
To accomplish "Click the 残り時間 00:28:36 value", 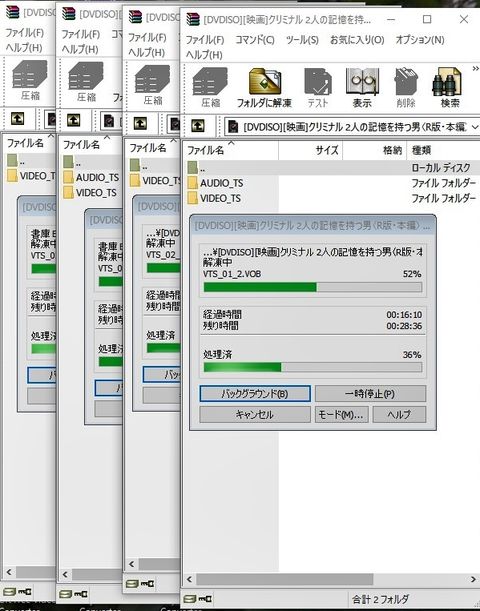I will point(404,326).
